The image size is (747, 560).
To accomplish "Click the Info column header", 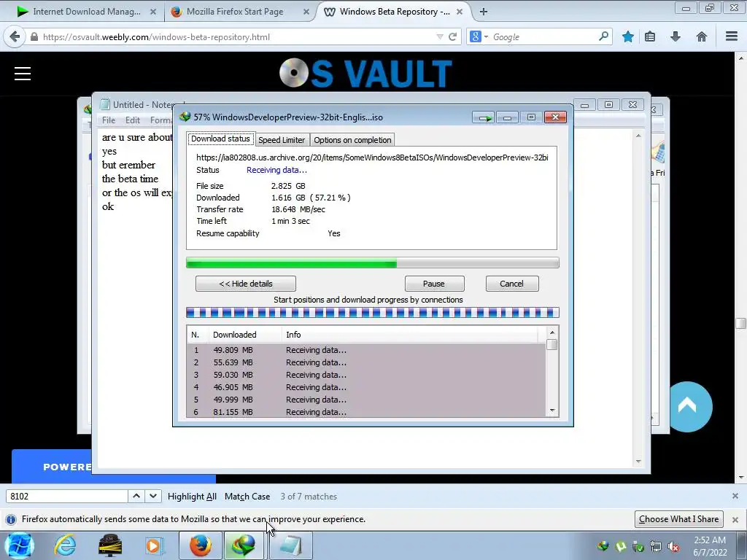I will 410,335.
